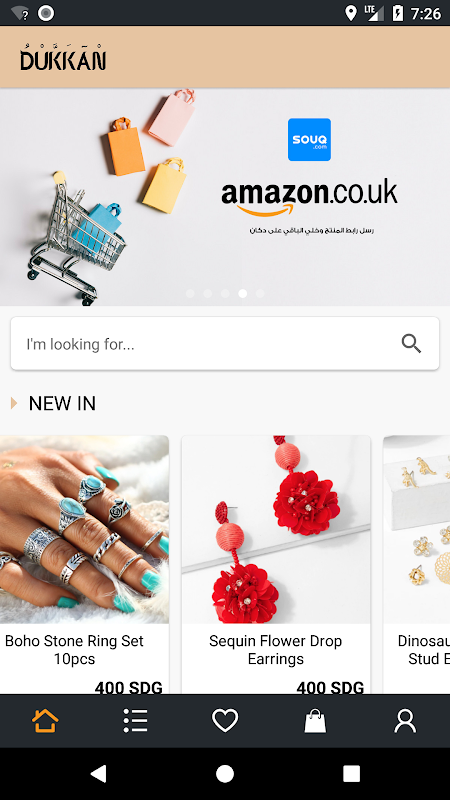This screenshot has width=450, height=800.
Task: Open the wishlist heart icon
Action: click(225, 721)
